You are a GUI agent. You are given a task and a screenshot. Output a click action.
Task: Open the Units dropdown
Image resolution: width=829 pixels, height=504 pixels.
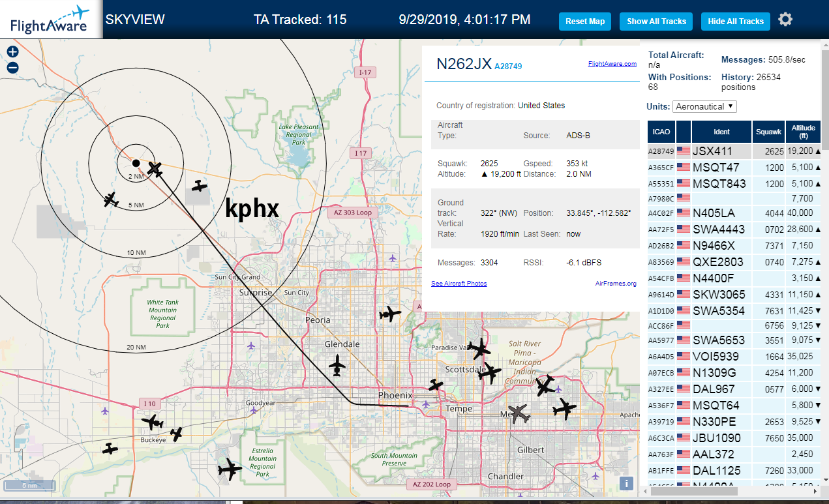[704, 106]
